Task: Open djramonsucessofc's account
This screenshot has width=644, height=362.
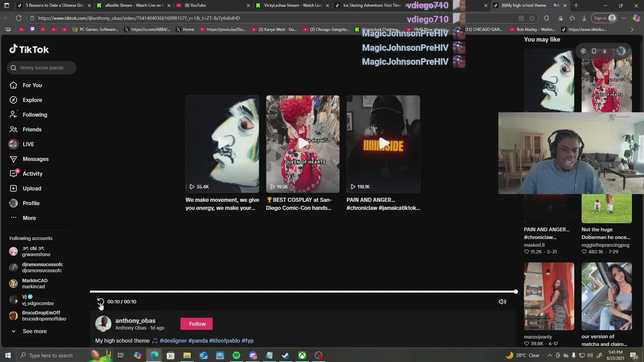Action: [36, 267]
